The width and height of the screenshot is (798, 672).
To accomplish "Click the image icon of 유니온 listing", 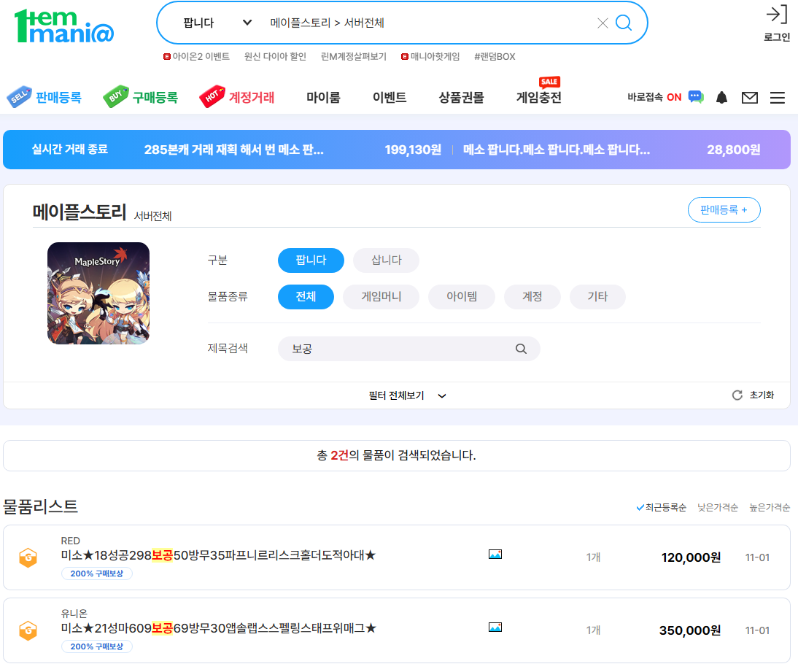I will click(495, 627).
